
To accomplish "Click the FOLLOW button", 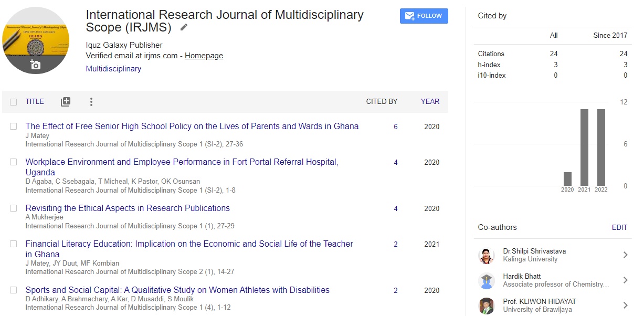I will pos(424,16).
